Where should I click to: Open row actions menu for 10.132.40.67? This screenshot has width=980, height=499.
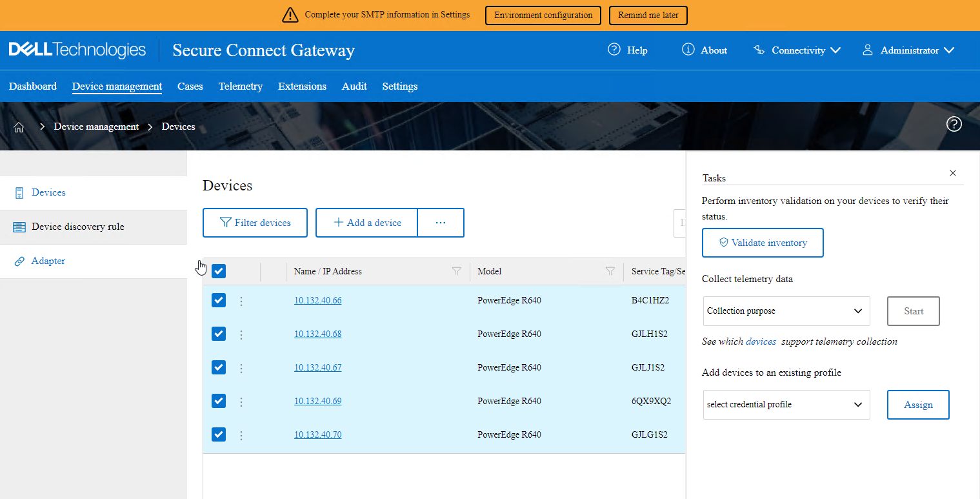pos(241,368)
